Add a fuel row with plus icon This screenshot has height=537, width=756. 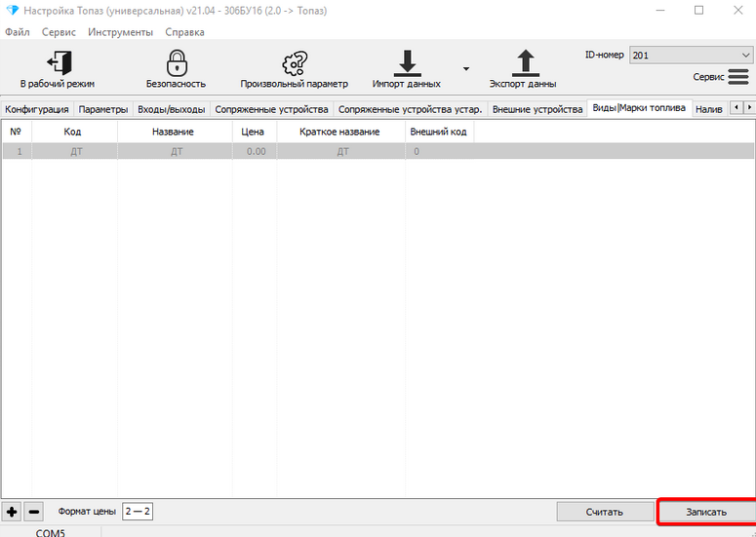(x=12, y=512)
